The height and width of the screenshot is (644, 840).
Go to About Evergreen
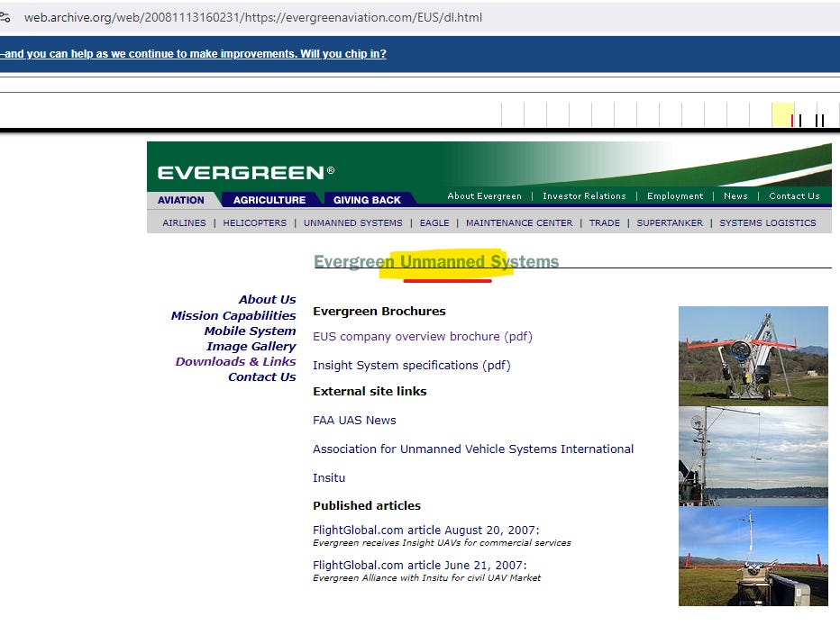484,196
